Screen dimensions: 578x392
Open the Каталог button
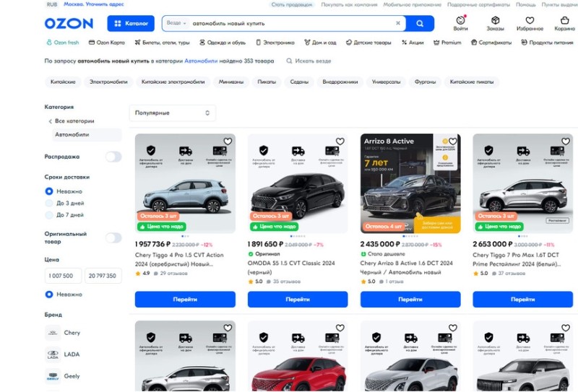pyautogui.click(x=130, y=23)
